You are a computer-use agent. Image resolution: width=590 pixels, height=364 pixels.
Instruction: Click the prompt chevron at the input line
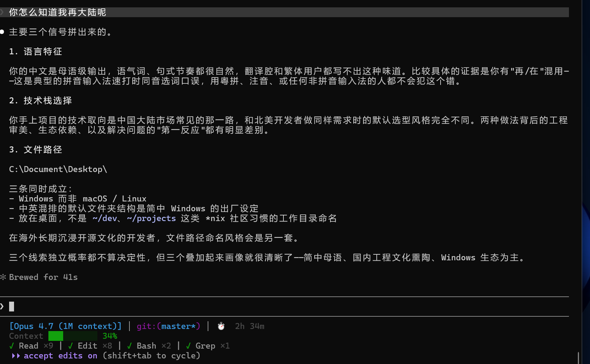(2, 307)
